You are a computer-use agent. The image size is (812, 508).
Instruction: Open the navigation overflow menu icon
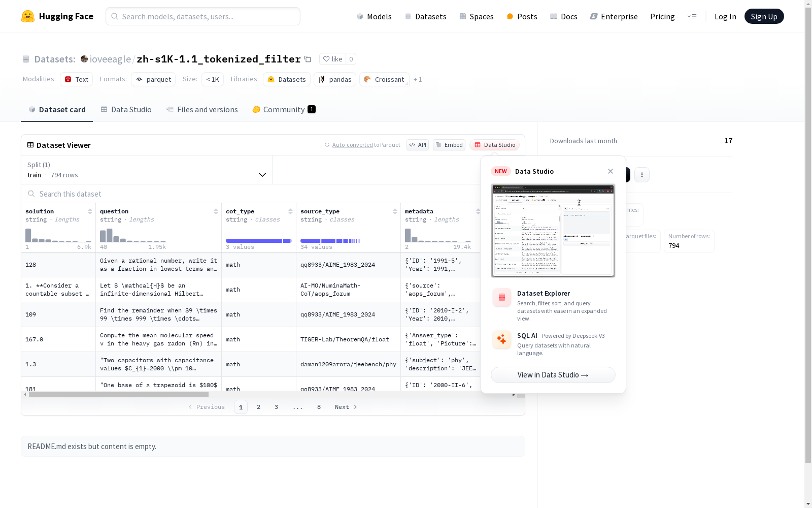(x=692, y=16)
